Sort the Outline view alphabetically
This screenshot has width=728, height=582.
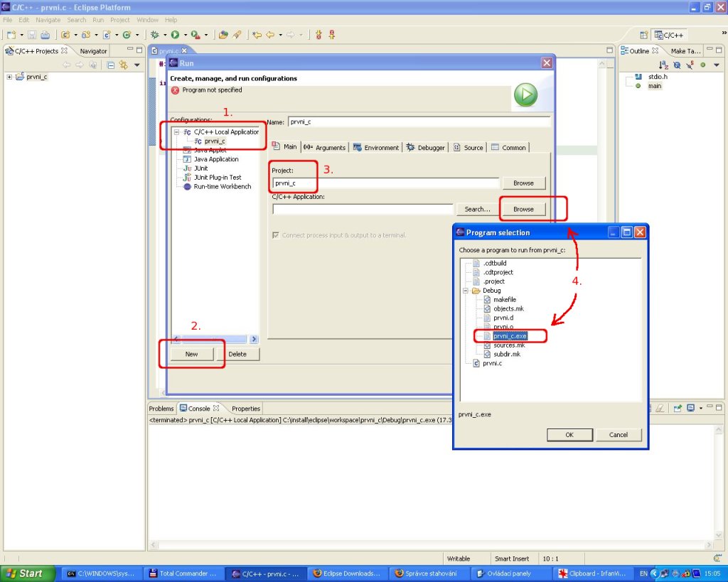click(x=664, y=65)
